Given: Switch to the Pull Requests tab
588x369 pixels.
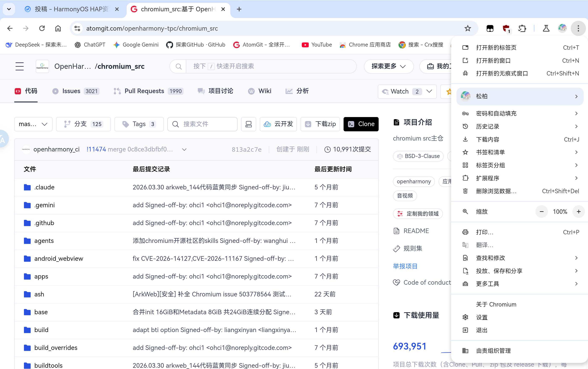Looking at the screenshot, I should pyautogui.click(x=148, y=91).
